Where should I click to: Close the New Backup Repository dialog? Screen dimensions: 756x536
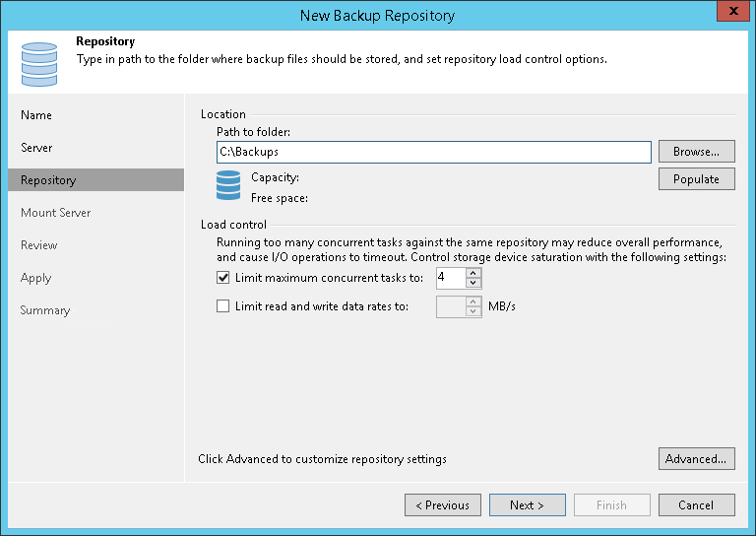click(x=727, y=13)
